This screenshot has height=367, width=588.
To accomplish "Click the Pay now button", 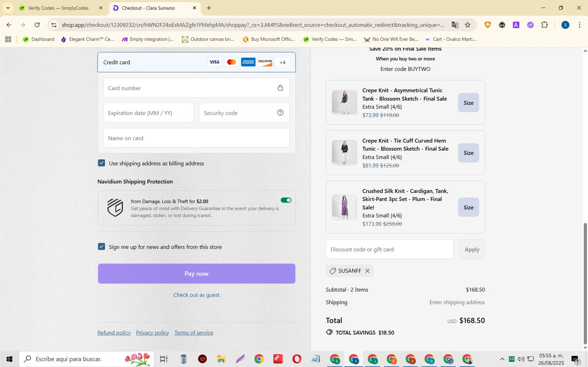I will 196,273.
